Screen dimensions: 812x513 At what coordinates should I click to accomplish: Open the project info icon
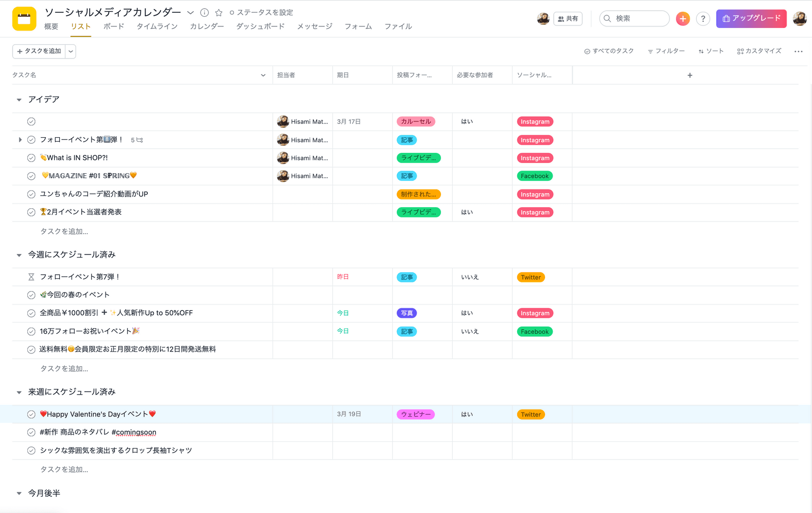[205, 13]
